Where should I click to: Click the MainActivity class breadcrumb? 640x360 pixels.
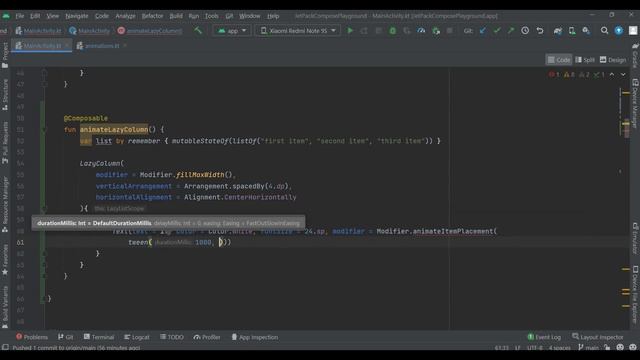coord(90,31)
